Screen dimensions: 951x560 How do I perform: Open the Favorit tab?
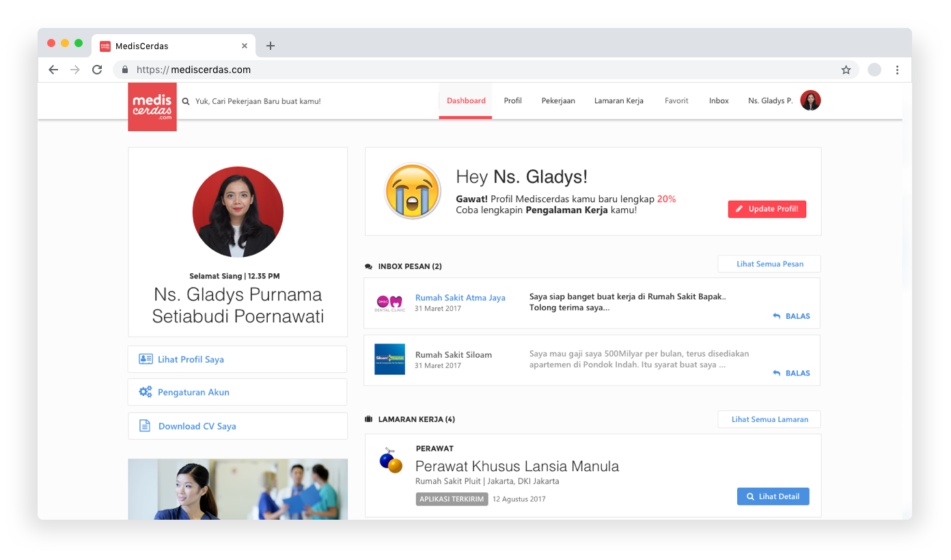[676, 100]
